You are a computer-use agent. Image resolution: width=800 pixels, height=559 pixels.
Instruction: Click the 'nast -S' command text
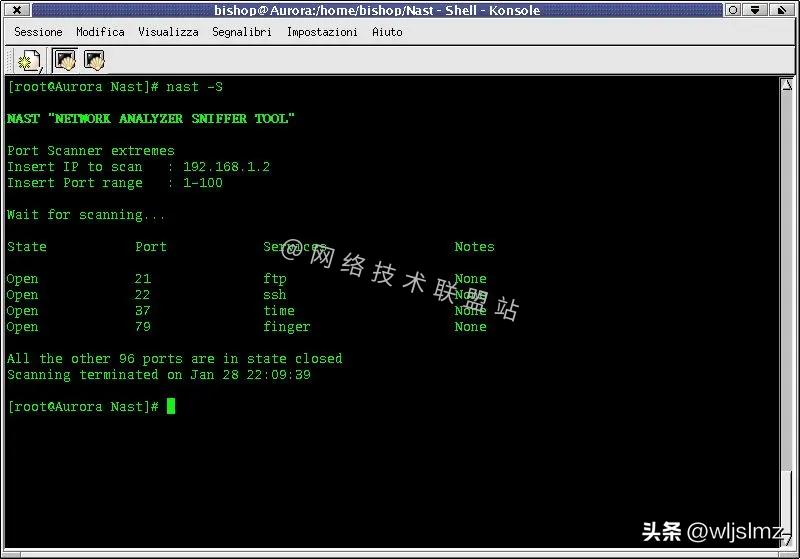pyautogui.click(x=194, y=87)
